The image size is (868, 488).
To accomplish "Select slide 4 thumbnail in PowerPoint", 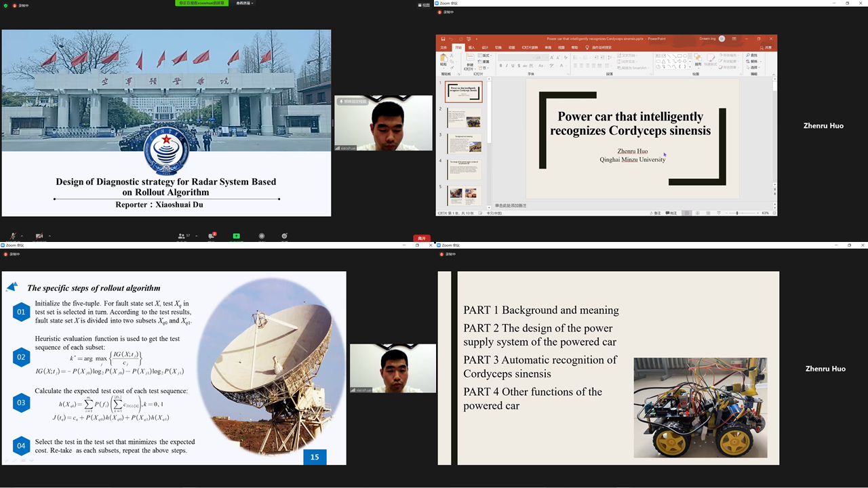I will coord(464,169).
